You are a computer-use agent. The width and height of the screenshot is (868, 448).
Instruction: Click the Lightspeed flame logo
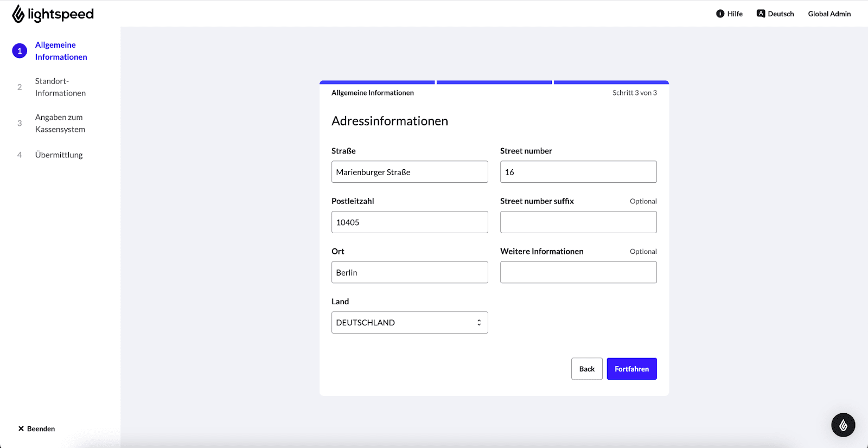pyautogui.click(x=18, y=14)
